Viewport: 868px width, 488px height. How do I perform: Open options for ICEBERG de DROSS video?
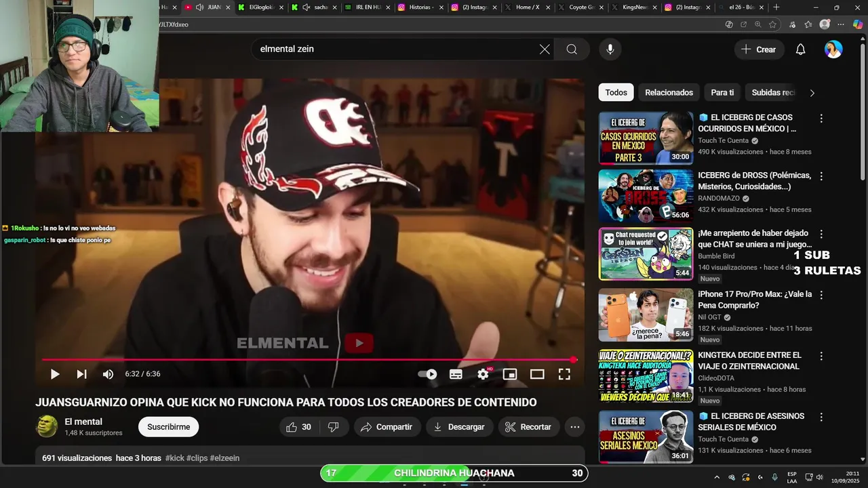pyautogui.click(x=821, y=176)
